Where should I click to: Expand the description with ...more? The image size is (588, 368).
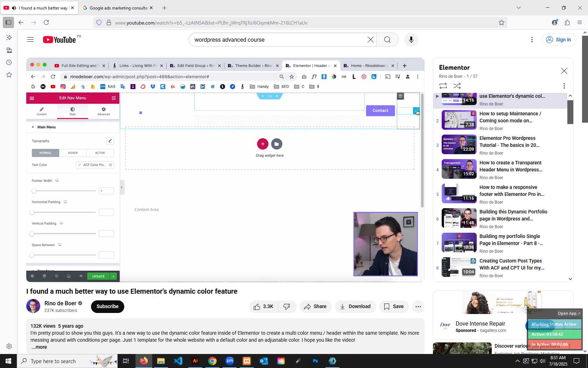click(x=39, y=347)
